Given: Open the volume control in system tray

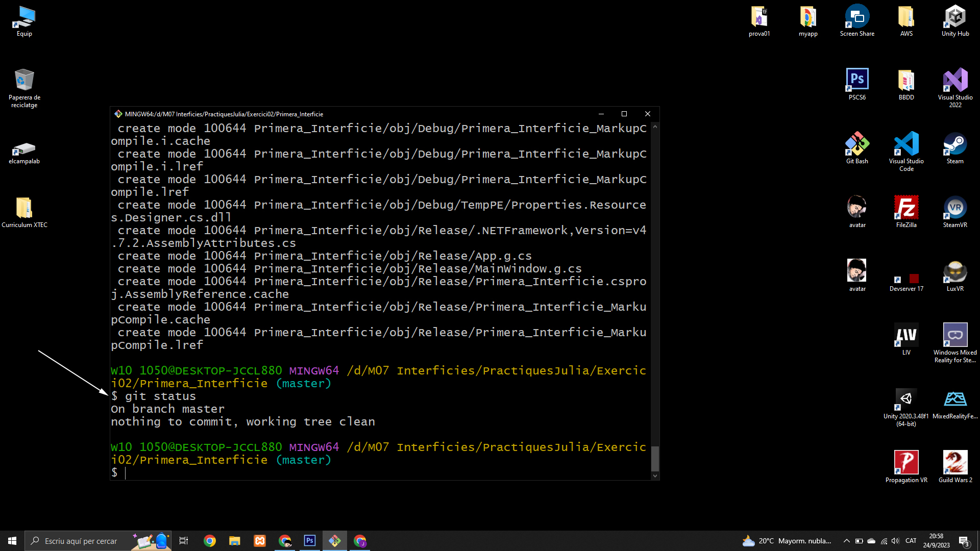Looking at the screenshot, I should (895, 541).
